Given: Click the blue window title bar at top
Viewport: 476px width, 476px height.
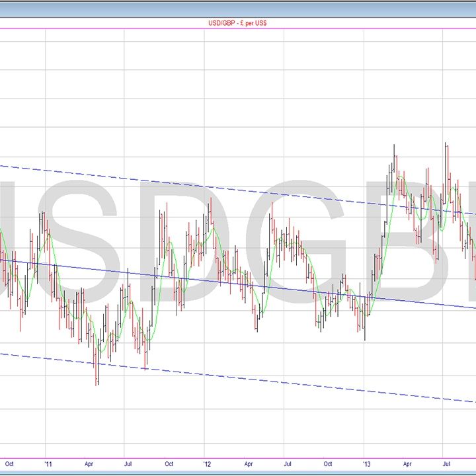Looking at the screenshot, I should [x=237, y=7].
